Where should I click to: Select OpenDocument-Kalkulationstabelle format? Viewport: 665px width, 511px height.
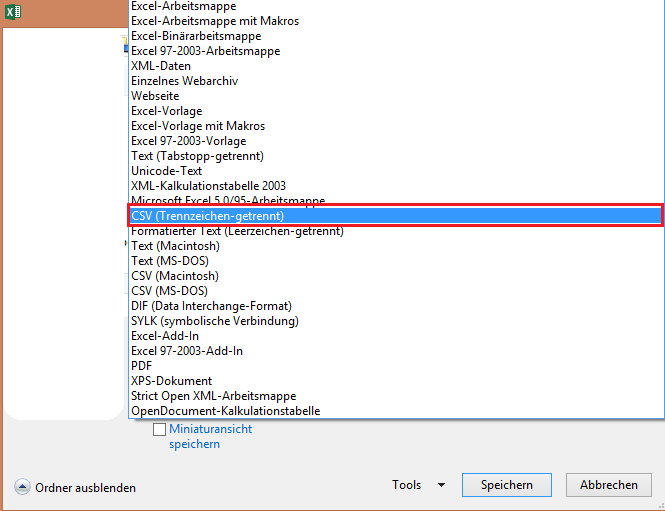396,411
